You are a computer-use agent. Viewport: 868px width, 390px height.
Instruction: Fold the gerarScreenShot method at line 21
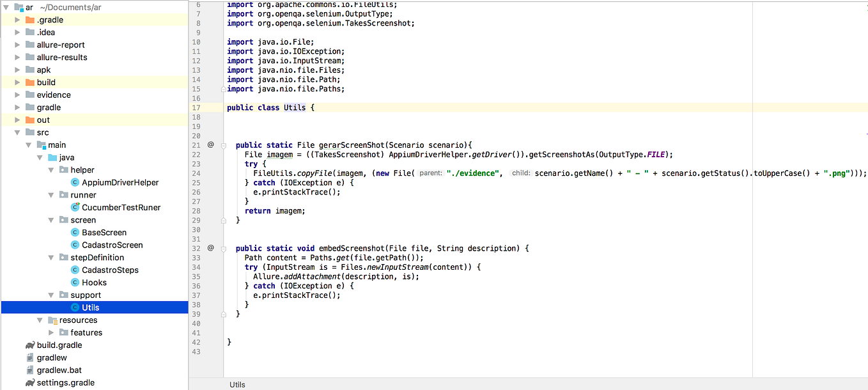[x=224, y=145]
